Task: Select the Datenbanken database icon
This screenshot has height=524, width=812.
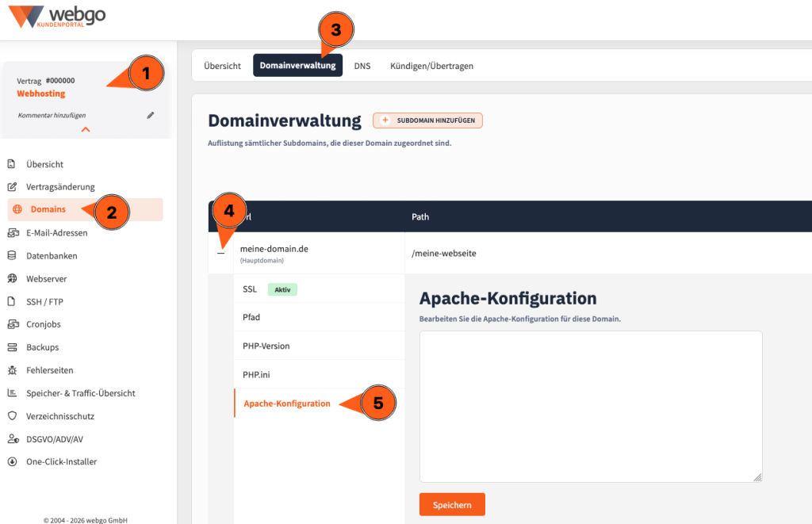Action: 11,255
